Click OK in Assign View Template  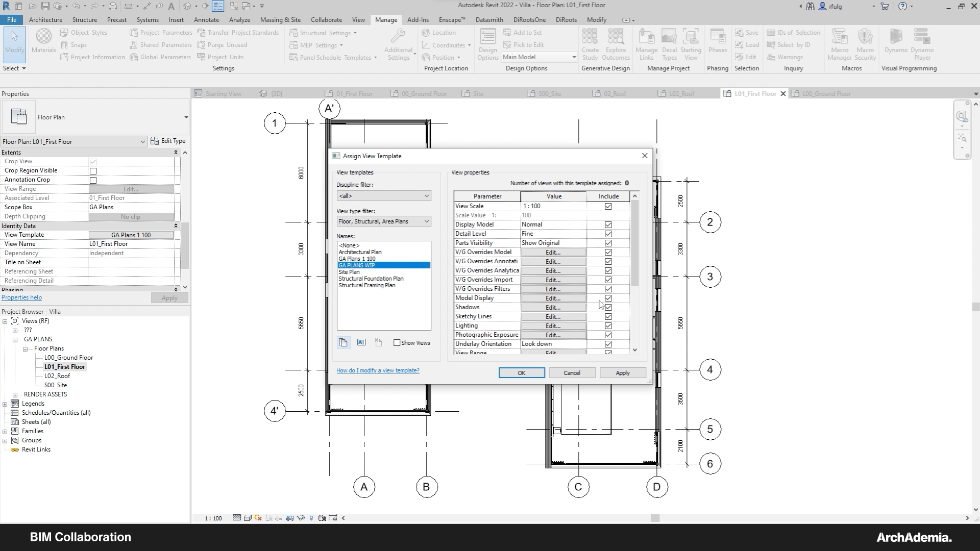[x=521, y=373]
